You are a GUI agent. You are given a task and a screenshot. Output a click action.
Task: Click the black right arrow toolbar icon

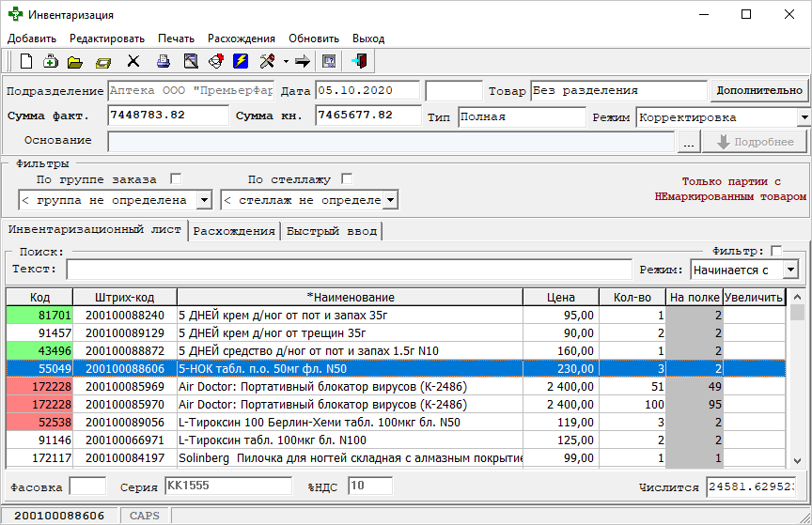point(303,62)
